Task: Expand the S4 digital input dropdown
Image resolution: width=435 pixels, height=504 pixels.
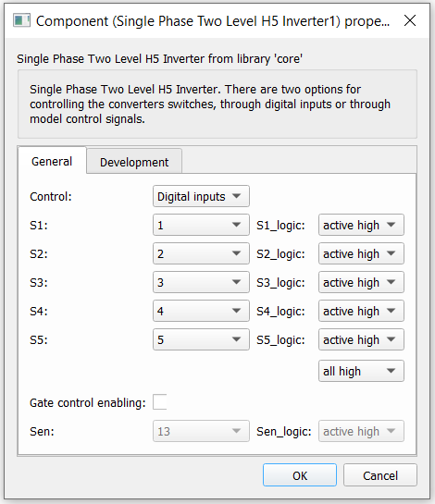Action: click(201, 311)
